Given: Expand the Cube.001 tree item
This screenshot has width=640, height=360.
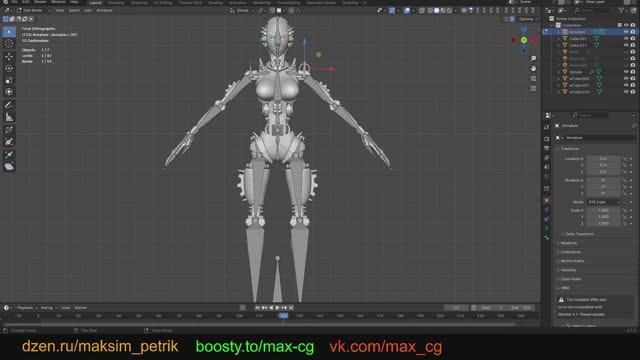Looking at the screenshot, I should click(559, 39).
